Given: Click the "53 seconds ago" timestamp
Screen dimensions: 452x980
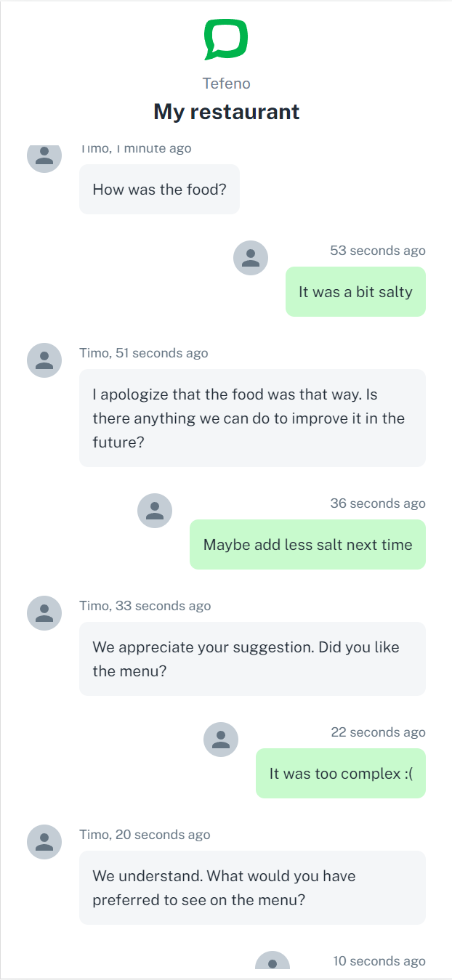Looking at the screenshot, I should [378, 251].
